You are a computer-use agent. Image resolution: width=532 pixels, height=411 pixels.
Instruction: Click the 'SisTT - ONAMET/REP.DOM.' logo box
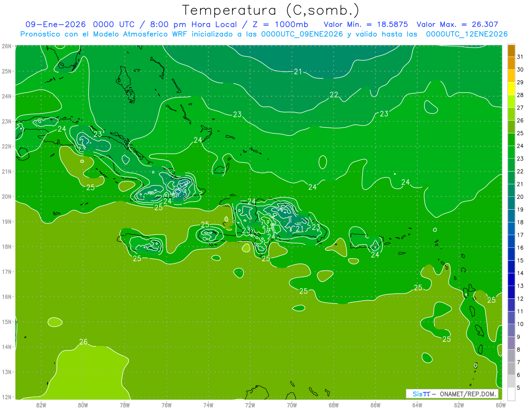tap(452, 394)
